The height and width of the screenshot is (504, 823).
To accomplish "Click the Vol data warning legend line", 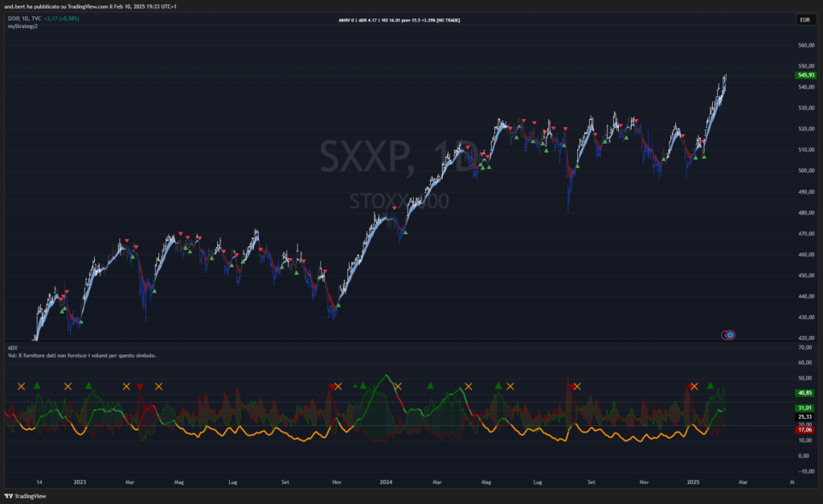I will click(x=81, y=355).
